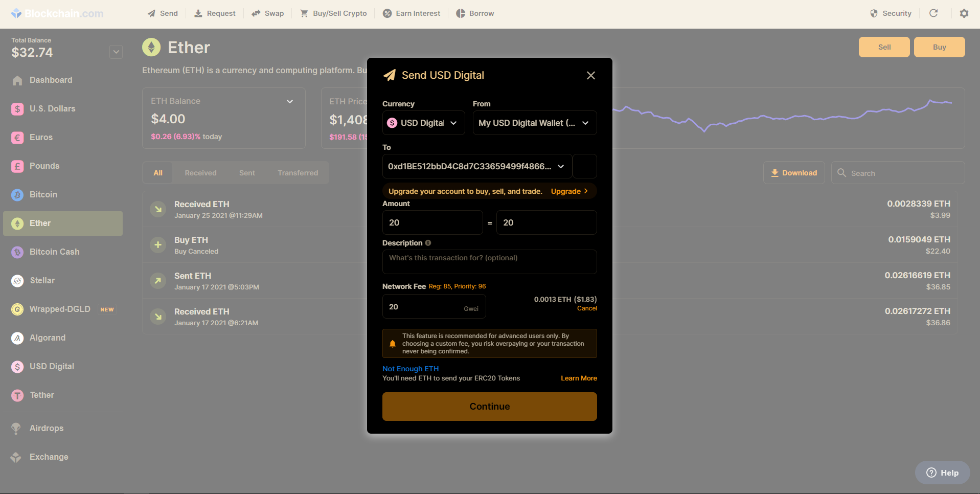The height and width of the screenshot is (494, 980).
Task: Go to Dashboard in the sidebar
Action: click(x=63, y=80)
